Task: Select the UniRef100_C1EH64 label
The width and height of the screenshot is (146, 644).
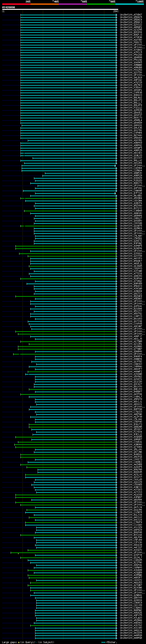Action: (131, 168)
